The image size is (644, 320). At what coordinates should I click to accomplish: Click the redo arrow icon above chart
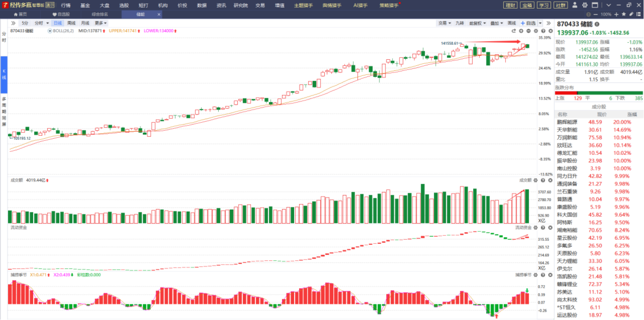point(514,31)
